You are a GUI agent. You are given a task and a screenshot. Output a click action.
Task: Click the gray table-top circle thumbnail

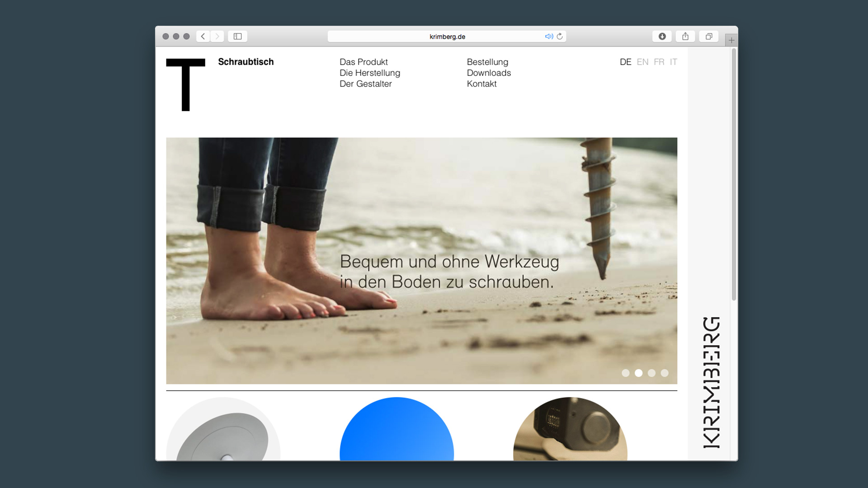[x=223, y=429]
